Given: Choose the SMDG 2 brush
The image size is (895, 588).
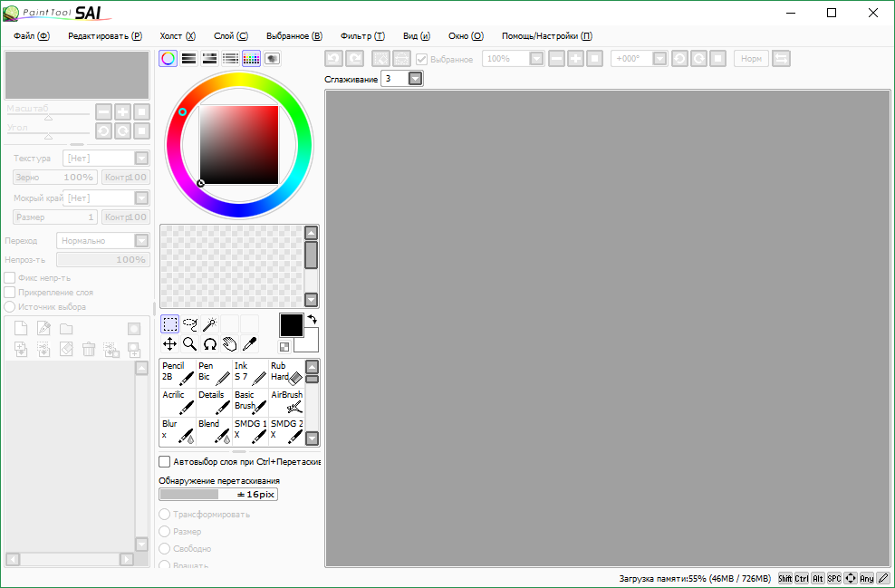Looking at the screenshot, I should pyautogui.click(x=286, y=431).
